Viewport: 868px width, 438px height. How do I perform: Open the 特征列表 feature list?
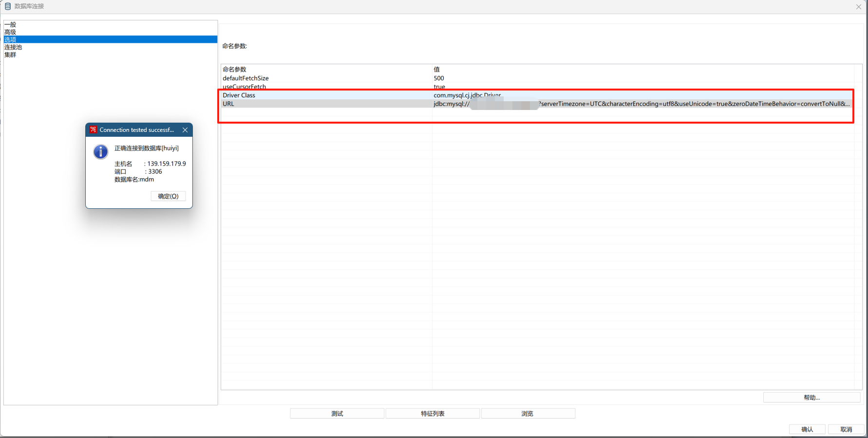click(x=432, y=413)
